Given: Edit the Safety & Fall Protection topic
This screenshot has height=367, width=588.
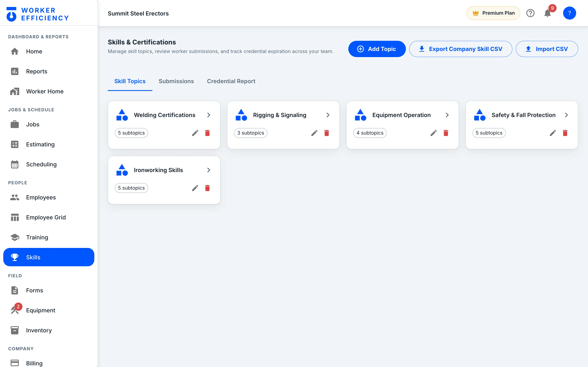Looking at the screenshot, I should [553, 133].
